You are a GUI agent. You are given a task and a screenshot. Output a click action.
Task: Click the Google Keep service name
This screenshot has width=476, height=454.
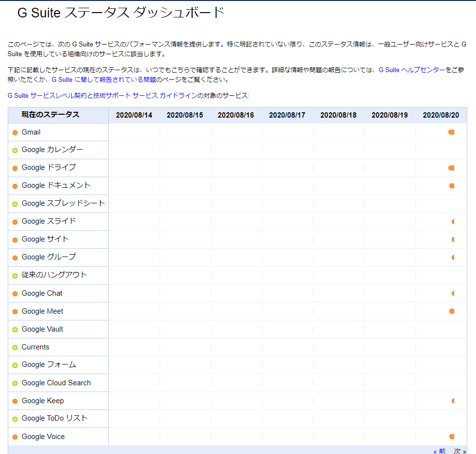tap(43, 401)
